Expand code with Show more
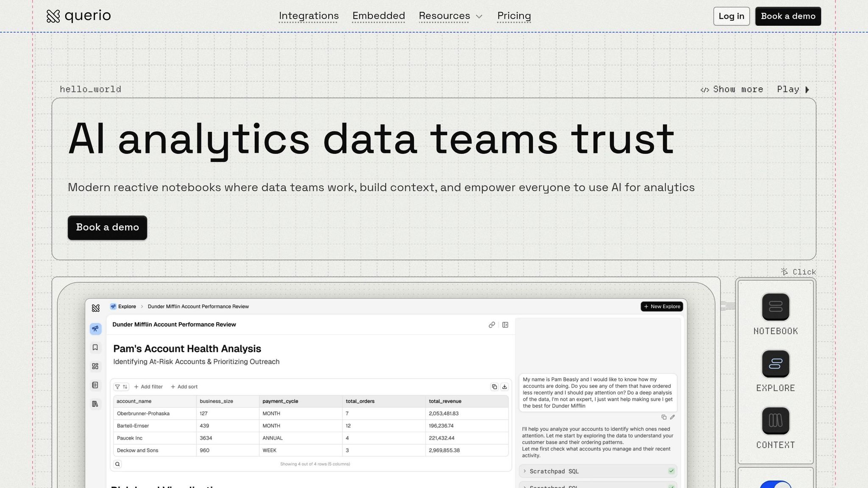Image resolution: width=868 pixels, height=488 pixels. coord(732,89)
